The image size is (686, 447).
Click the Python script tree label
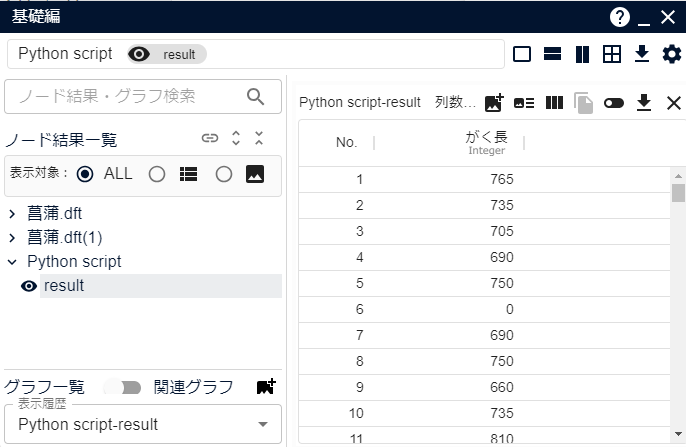(74, 262)
